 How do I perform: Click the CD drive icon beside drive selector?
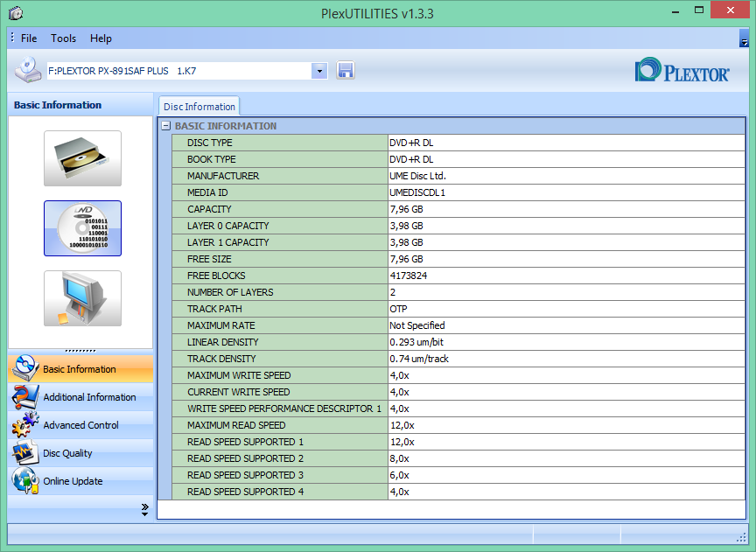(28, 70)
